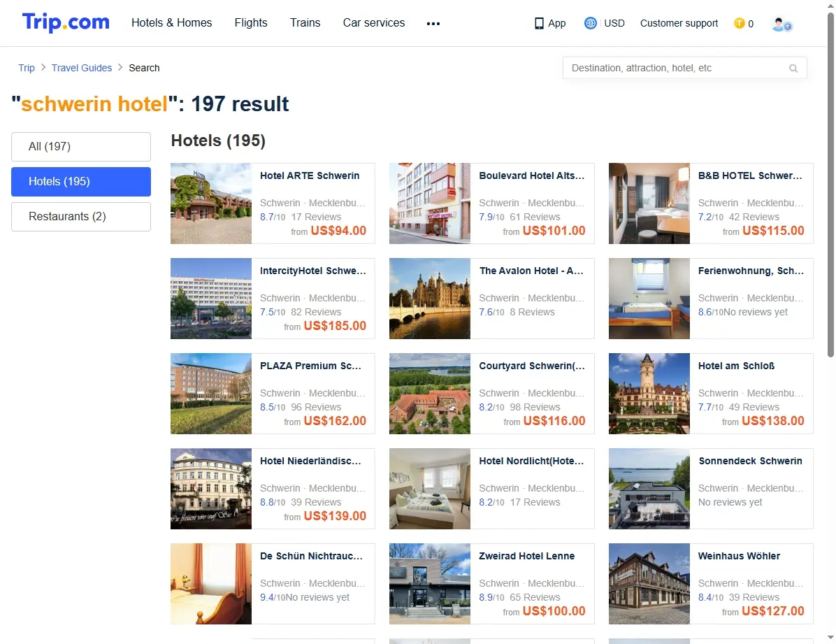Click Weinhaus Wöhler title

pos(739,556)
